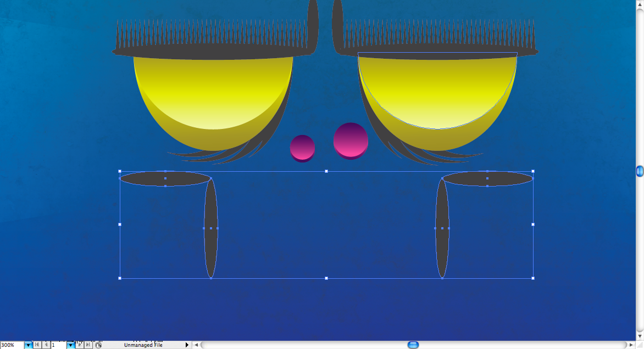
Task: Click the vertical scrollbar blue thumb
Action: coord(640,171)
